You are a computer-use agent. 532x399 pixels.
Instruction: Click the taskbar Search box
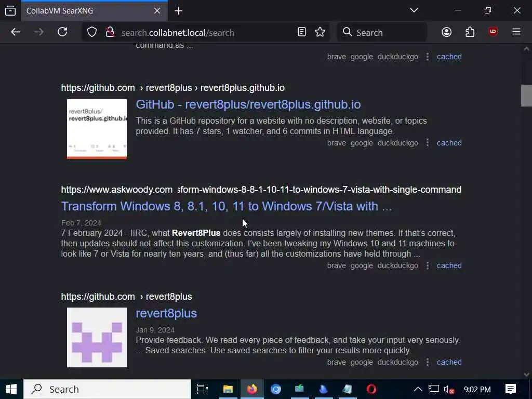click(x=107, y=389)
